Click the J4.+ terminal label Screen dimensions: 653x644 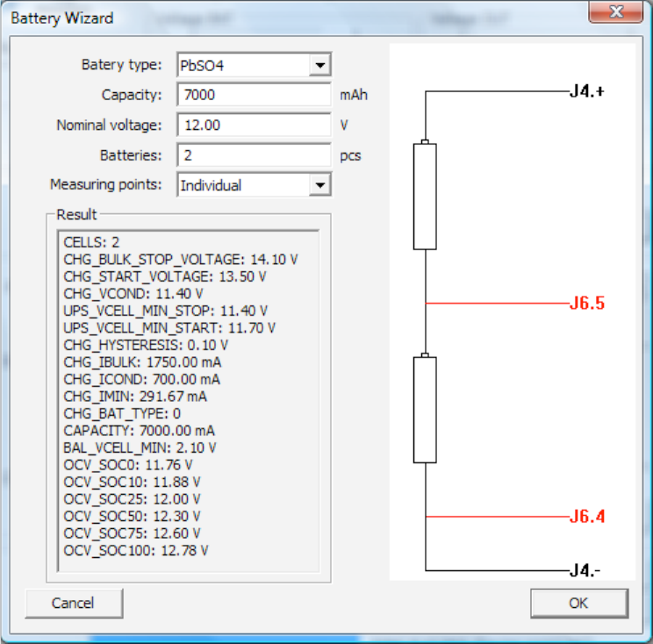coord(586,91)
